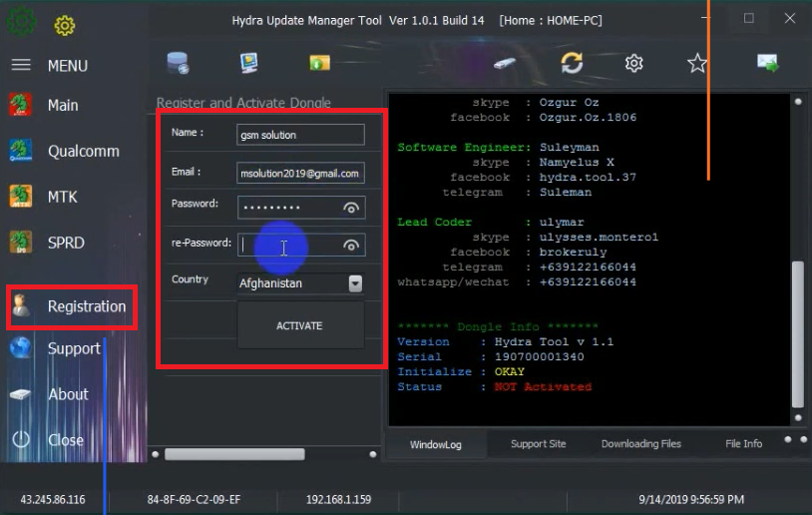This screenshot has width=812, height=515.
Task: Click the log scrollbar top dot
Action: point(798,102)
